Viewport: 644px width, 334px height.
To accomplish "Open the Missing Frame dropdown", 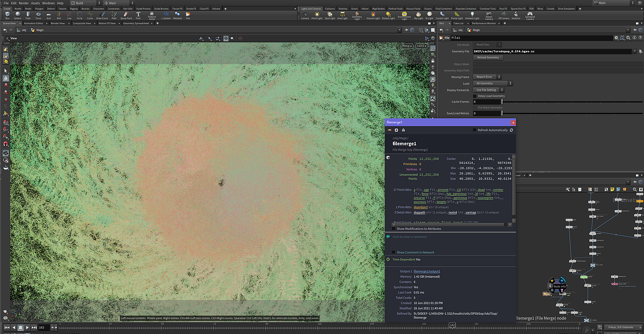I will (486, 77).
